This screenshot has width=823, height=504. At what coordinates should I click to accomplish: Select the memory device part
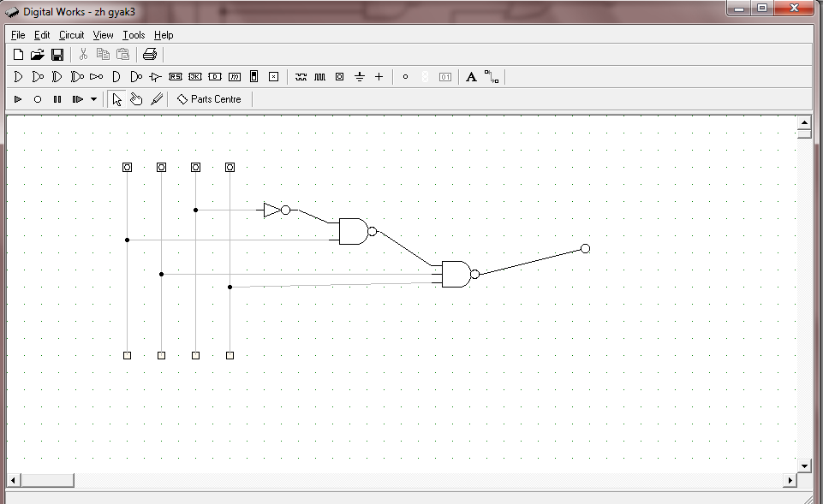click(235, 76)
